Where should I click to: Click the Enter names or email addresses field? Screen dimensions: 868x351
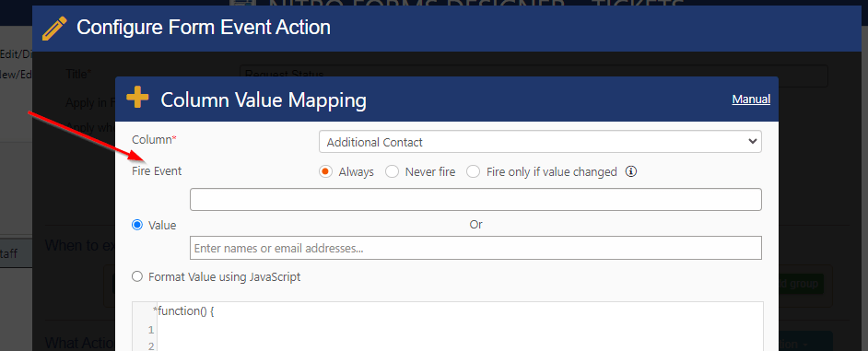tap(475, 248)
